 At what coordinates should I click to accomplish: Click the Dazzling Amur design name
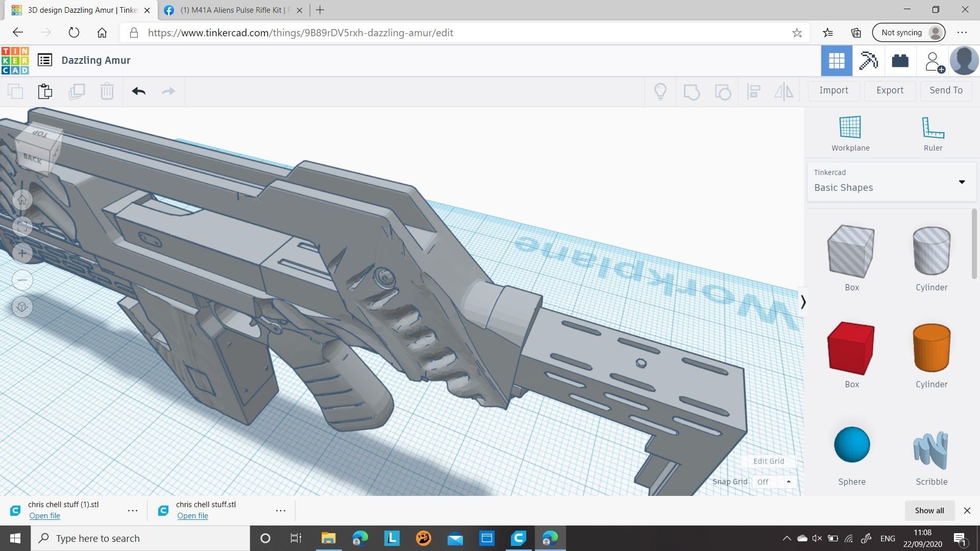(x=96, y=60)
